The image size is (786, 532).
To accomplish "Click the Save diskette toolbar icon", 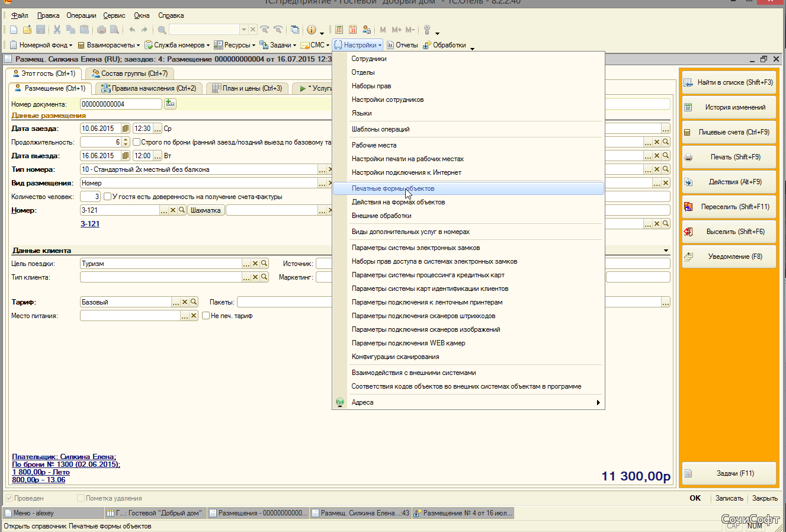I will (40, 30).
